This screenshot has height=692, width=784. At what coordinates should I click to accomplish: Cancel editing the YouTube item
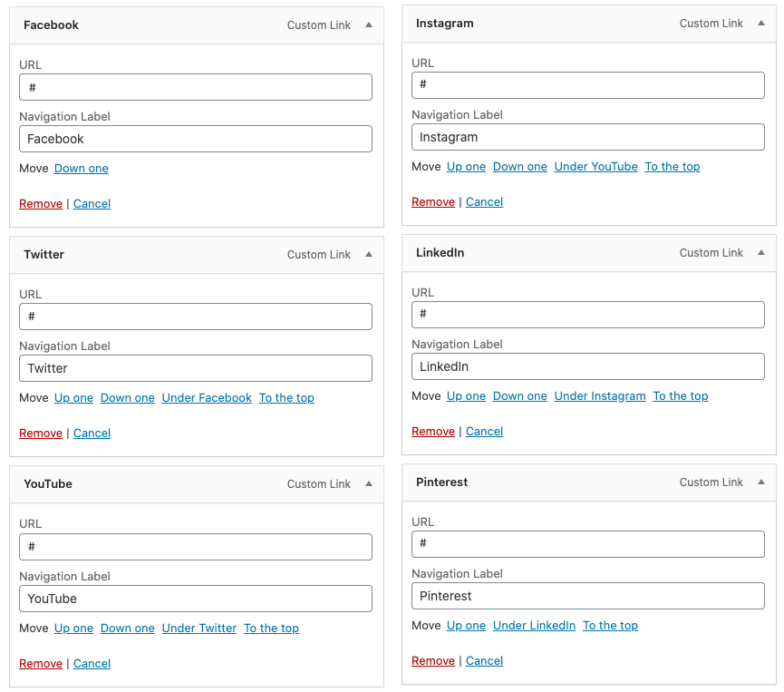tap(92, 664)
